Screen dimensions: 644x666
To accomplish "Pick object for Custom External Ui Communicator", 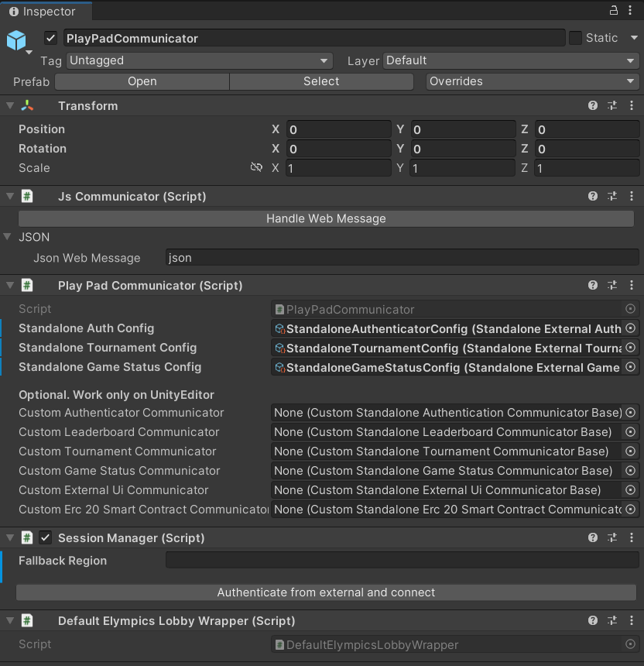I will tap(630, 489).
